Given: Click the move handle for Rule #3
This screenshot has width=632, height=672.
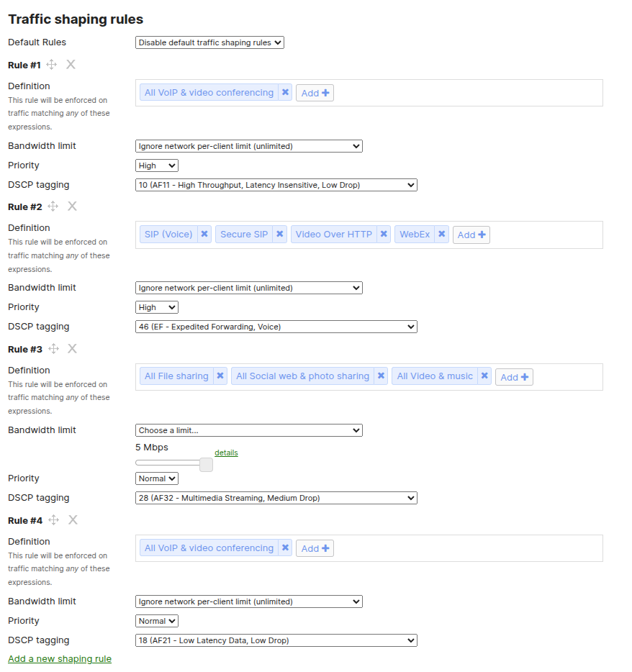Looking at the screenshot, I should click(x=53, y=349).
